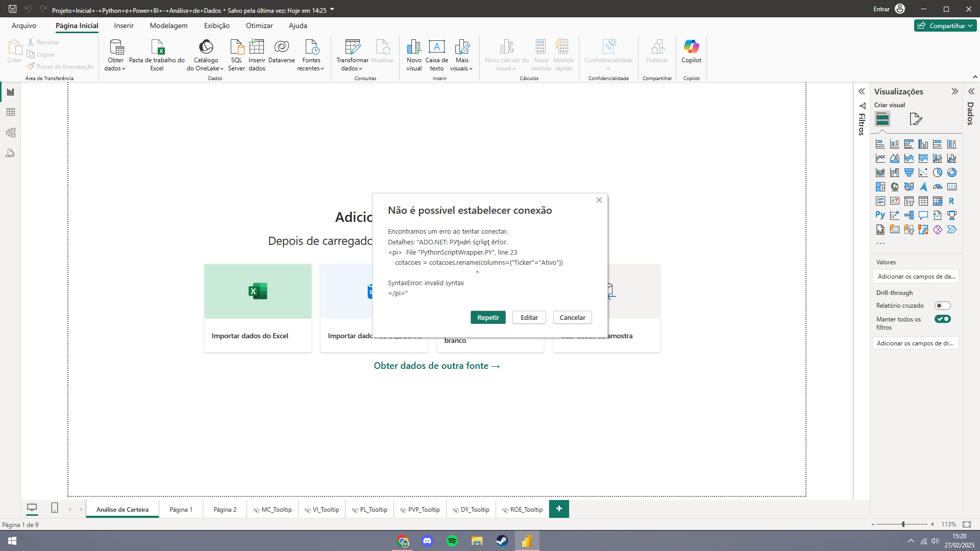Select the line chart visual
980x551 pixels.
click(x=880, y=158)
